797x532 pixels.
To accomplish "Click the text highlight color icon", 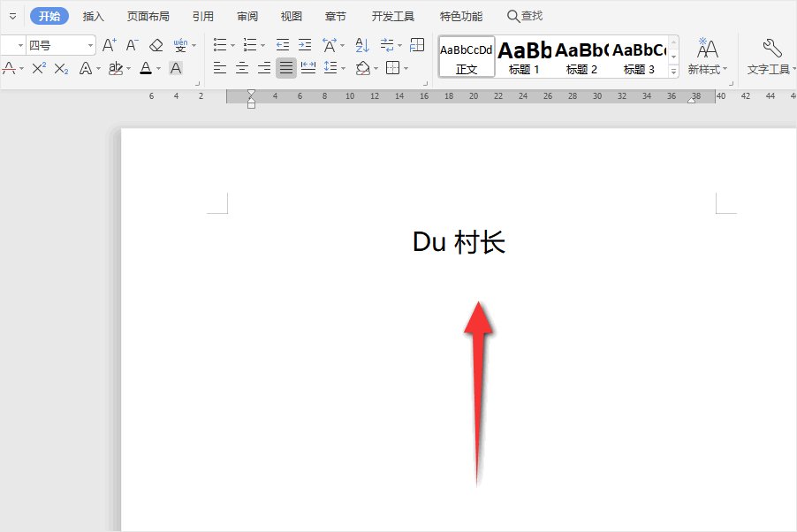I will tap(116, 68).
